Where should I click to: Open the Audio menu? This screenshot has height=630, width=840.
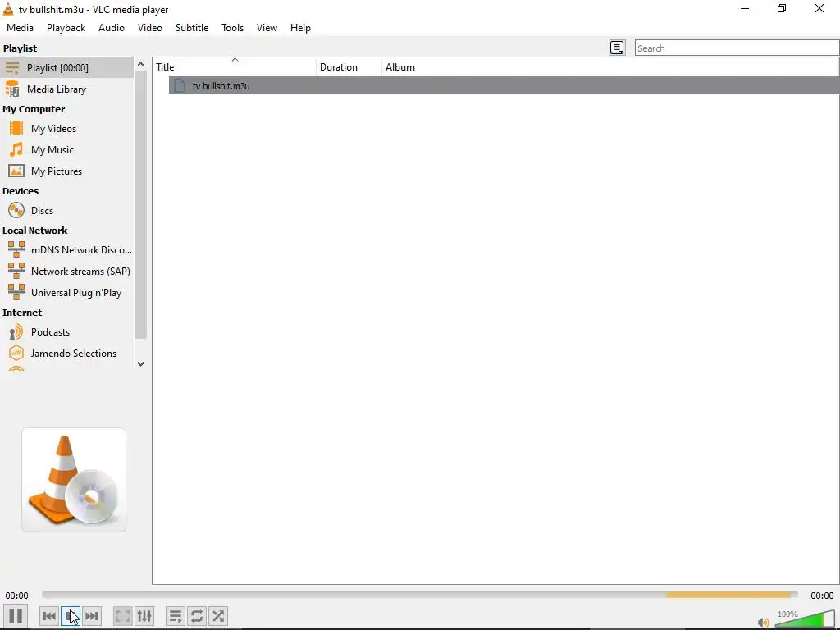tap(112, 28)
